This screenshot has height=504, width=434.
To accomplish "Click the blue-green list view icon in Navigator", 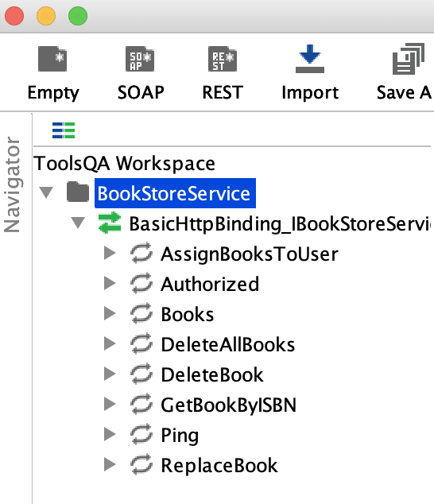I will point(64,130).
